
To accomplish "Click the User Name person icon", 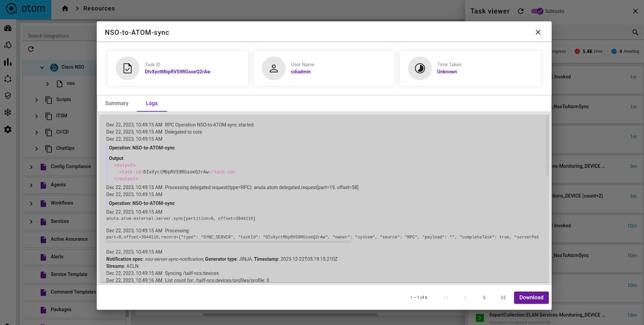I will coord(274,68).
